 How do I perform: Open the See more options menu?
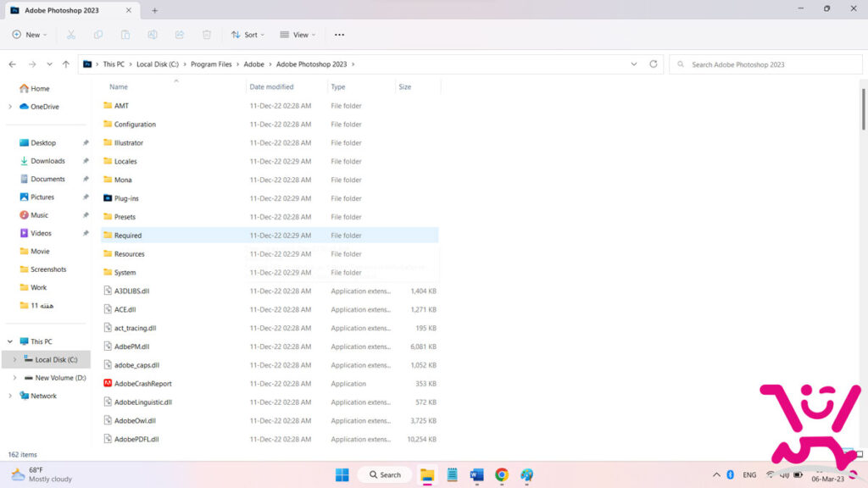click(x=339, y=35)
